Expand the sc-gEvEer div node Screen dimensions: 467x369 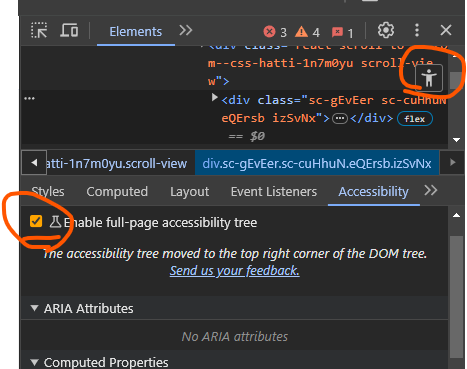(215, 98)
